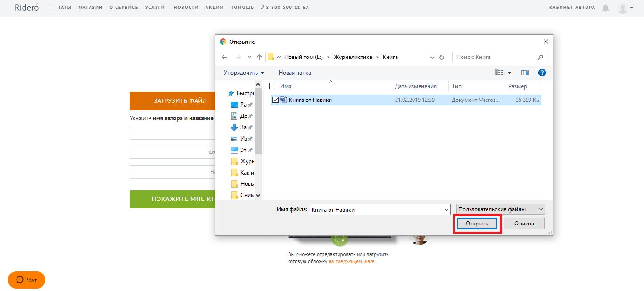The image size is (644, 291).
Task: Click the dialog Help question icon
Action: tap(542, 73)
